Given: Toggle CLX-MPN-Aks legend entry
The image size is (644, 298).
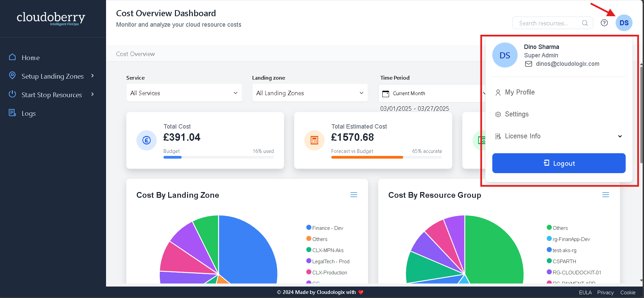Looking at the screenshot, I should coord(325,250).
